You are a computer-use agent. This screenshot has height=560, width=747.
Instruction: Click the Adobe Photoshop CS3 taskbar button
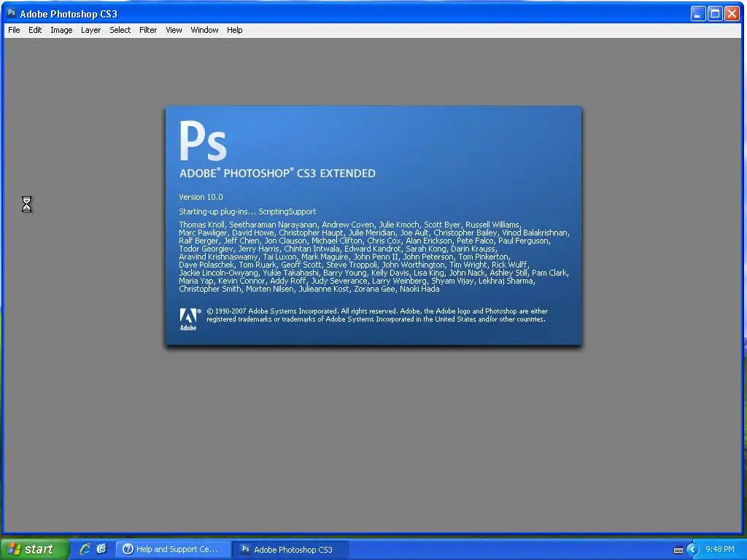click(290, 549)
